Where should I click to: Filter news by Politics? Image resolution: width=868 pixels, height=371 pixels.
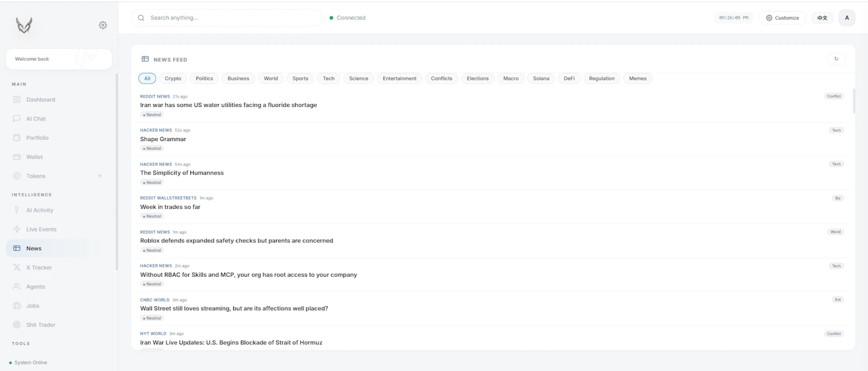[x=205, y=79]
